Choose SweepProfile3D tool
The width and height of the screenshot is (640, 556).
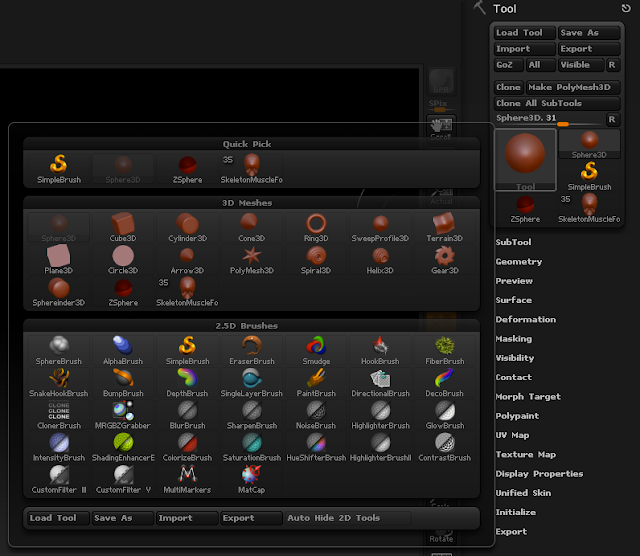(x=380, y=227)
